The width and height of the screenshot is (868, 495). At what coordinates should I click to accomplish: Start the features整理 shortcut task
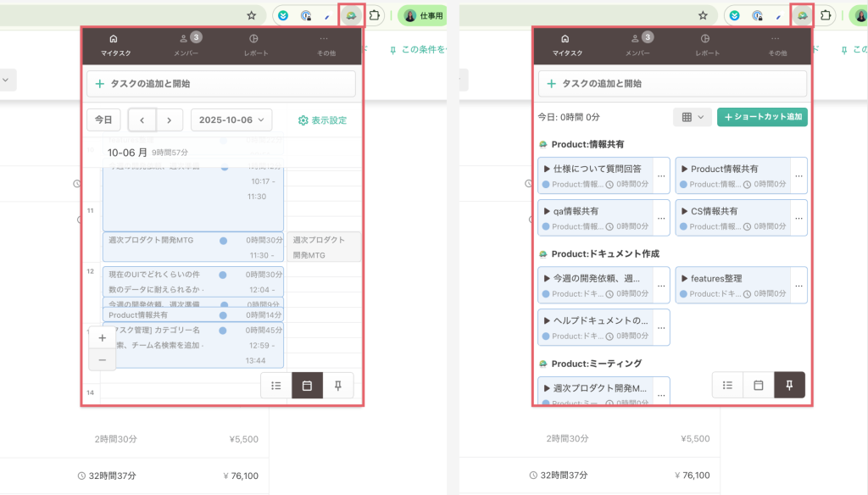[683, 278]
